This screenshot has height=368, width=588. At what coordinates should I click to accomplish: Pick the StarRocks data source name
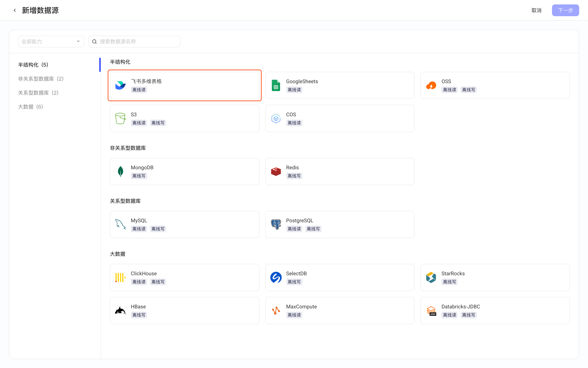click(453, 274)
